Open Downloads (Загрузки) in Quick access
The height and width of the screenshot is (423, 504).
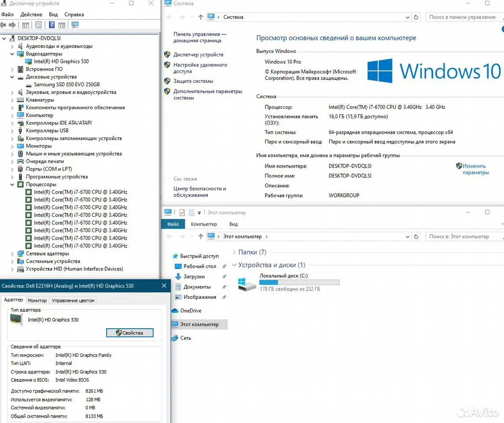[194, 277]
